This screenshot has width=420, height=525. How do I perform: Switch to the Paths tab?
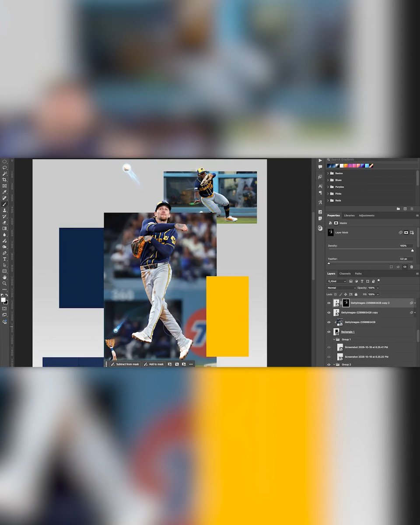358,273
